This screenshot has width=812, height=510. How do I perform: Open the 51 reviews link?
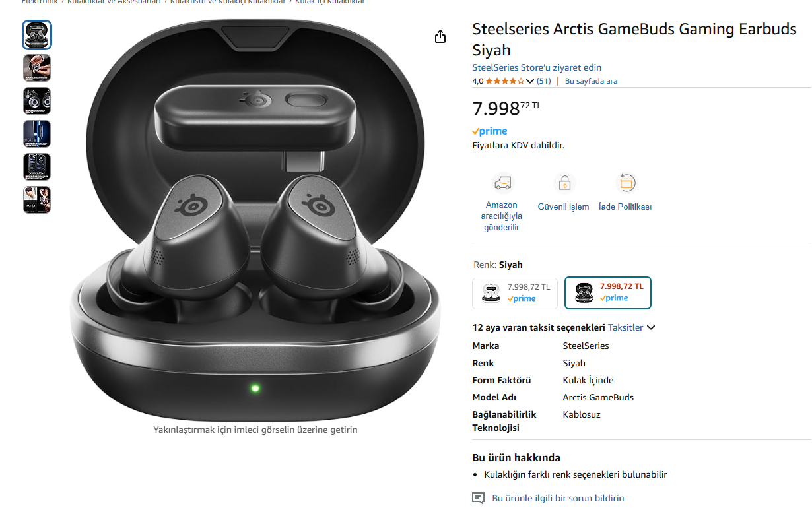[543, 81]
